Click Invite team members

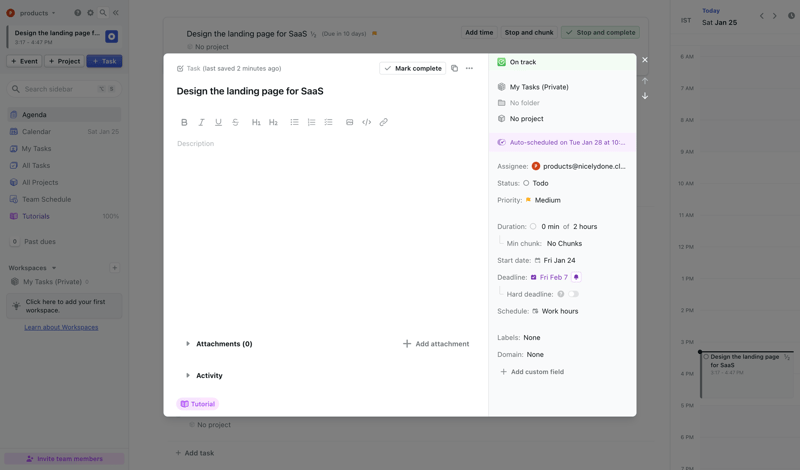64,459
